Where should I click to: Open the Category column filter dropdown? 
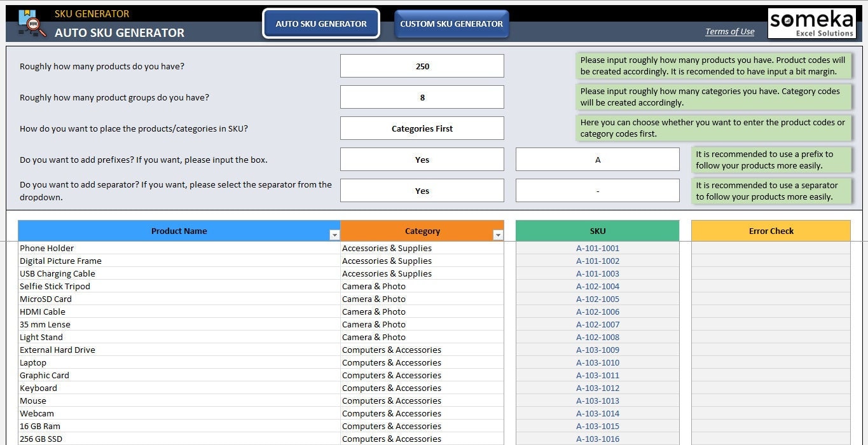click(498, 234)
